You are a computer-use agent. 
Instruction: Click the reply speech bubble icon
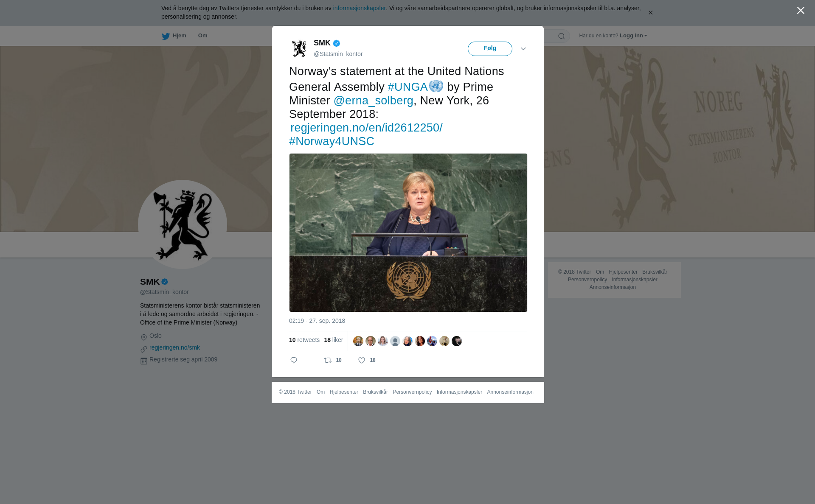click(x=294, y=360)
